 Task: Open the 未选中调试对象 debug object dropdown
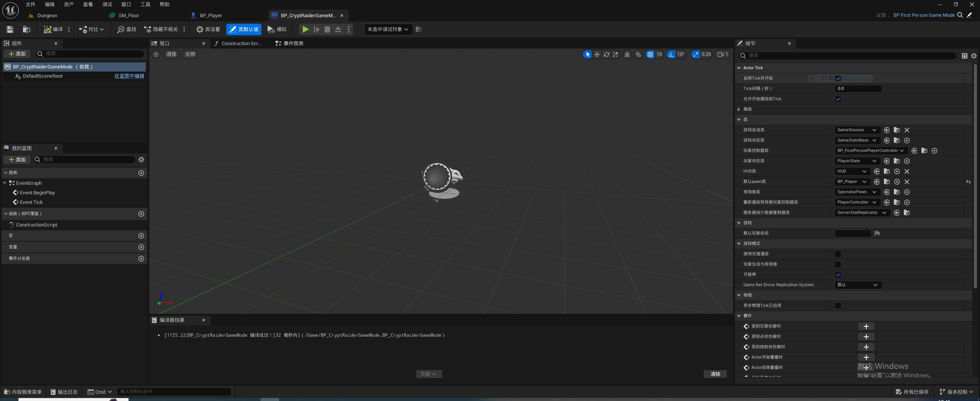pos(388,29)
